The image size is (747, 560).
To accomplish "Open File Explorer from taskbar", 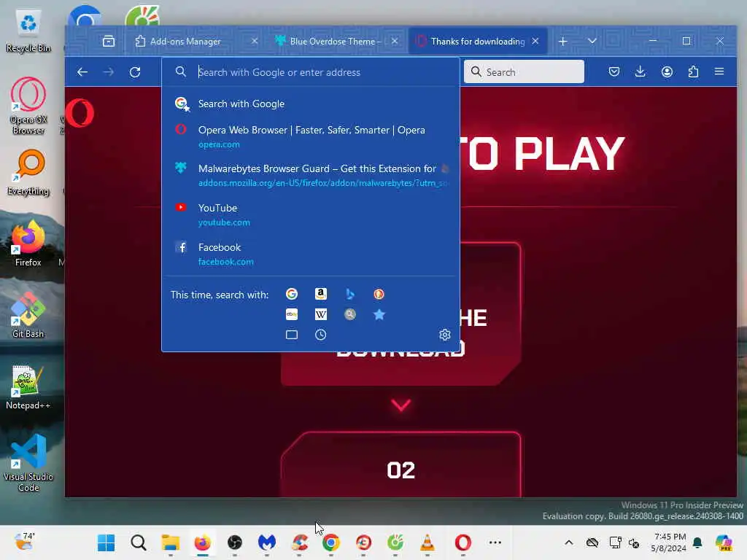I will click(x=171, y=542).
